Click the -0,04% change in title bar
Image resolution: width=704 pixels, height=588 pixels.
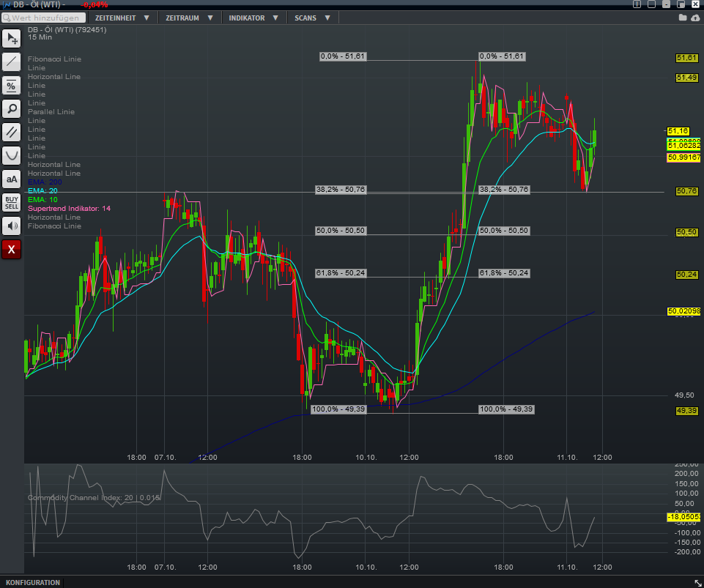(x=95, y=4)
